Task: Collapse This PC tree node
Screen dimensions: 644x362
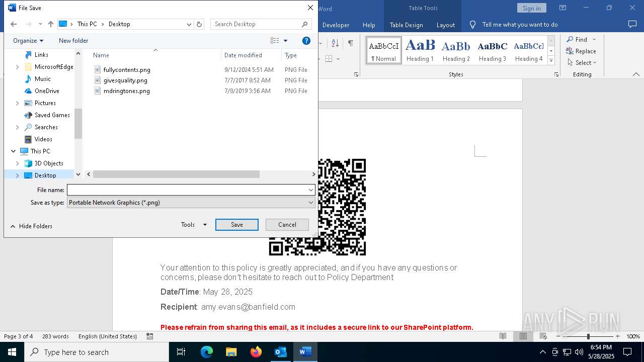Action: pos(13,151)
